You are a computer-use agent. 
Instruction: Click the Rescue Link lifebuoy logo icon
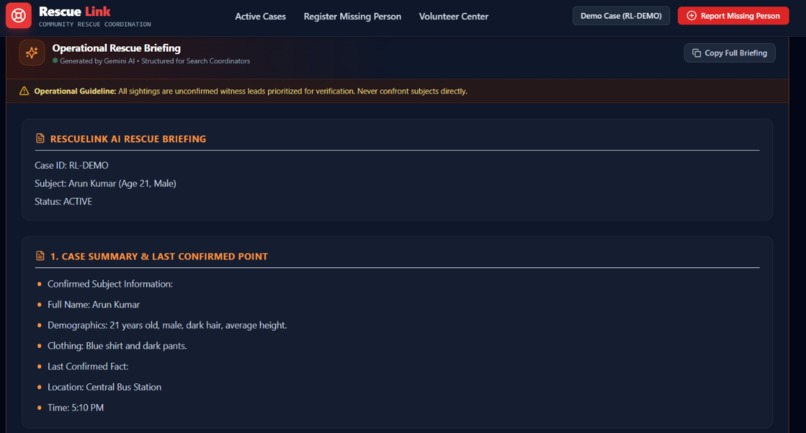[x=19, y=15]
